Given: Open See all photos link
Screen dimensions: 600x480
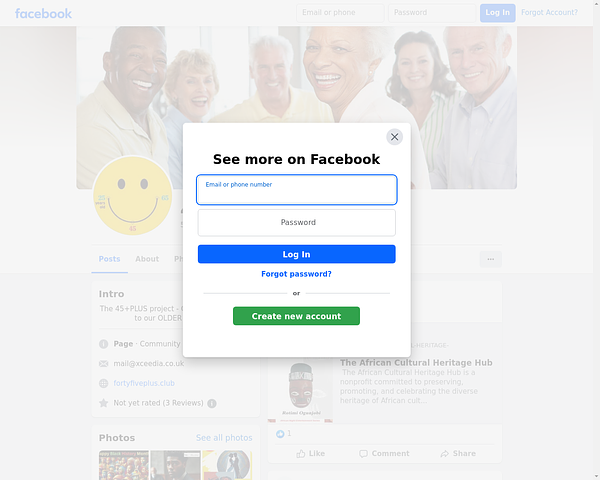Looking at the screenshot, I should 224,438.
